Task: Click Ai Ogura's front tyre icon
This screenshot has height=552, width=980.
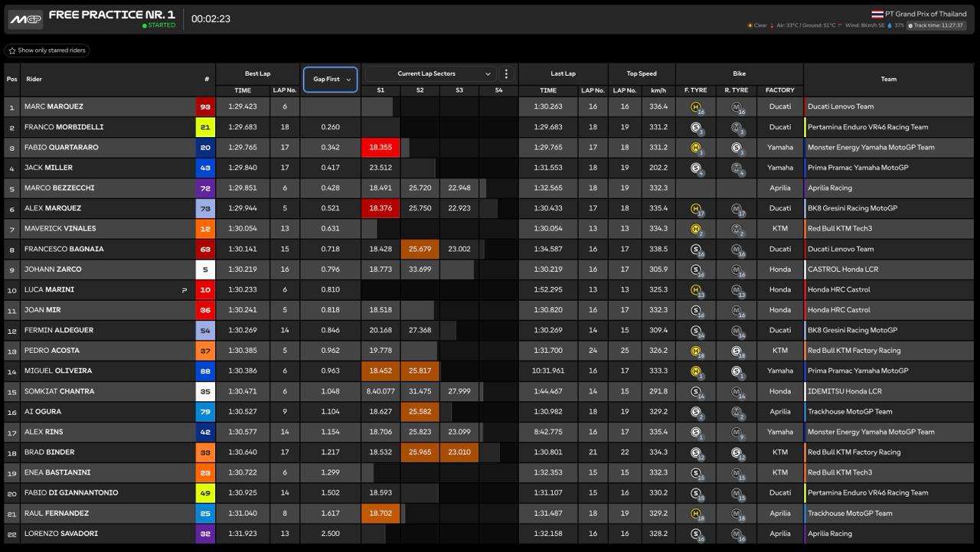Action: pos(696,412)
